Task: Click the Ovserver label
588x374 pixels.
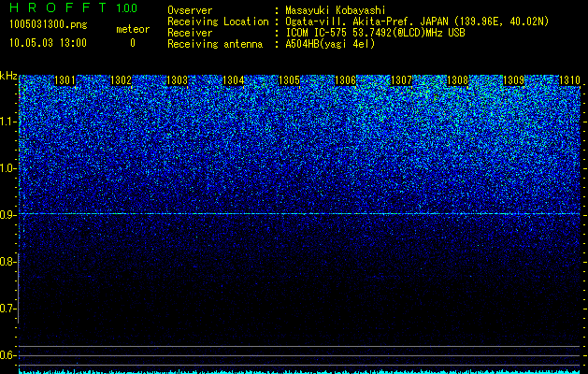Action: tap(190, 10)
